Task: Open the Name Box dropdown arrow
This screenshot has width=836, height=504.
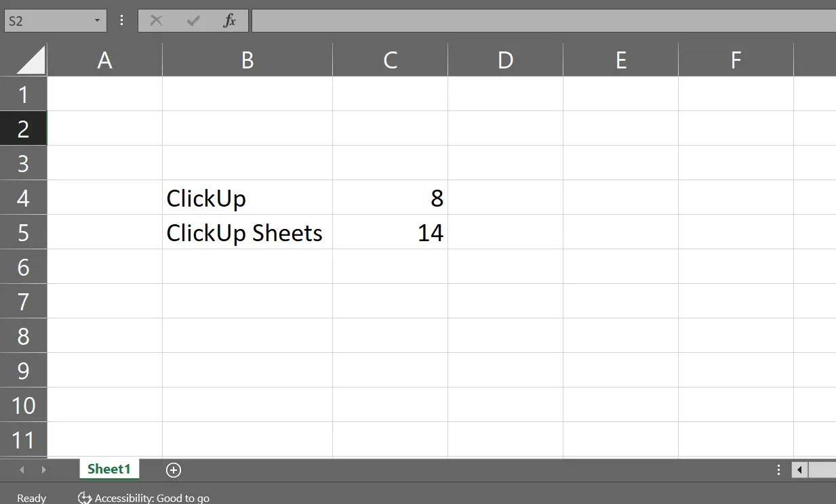Action: (x=97, y=21)
